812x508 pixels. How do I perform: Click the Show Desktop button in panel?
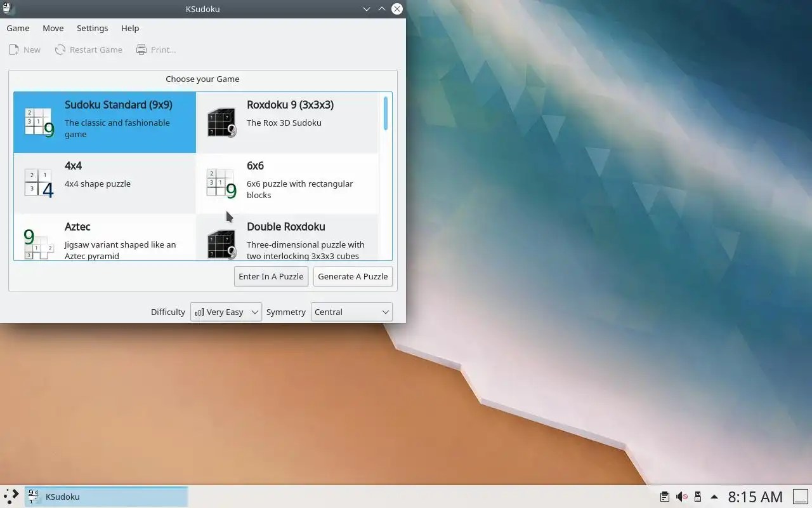click(x=799, y=497)
